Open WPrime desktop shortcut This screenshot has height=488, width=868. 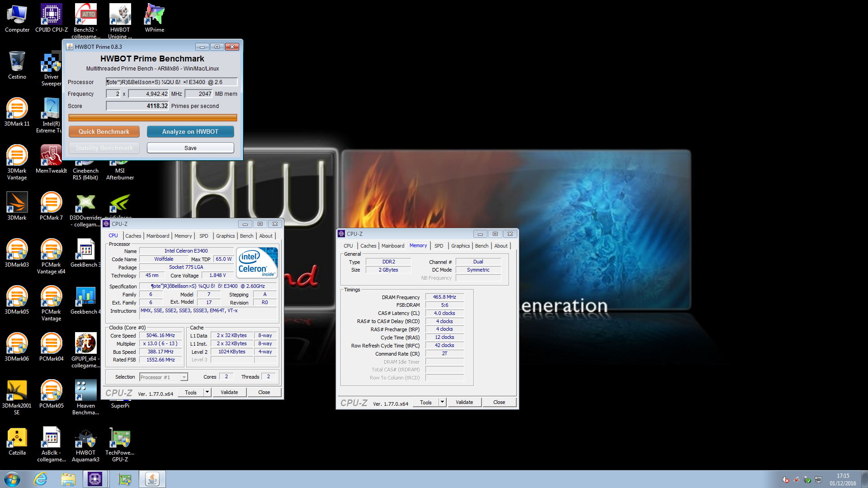point(155,18)
